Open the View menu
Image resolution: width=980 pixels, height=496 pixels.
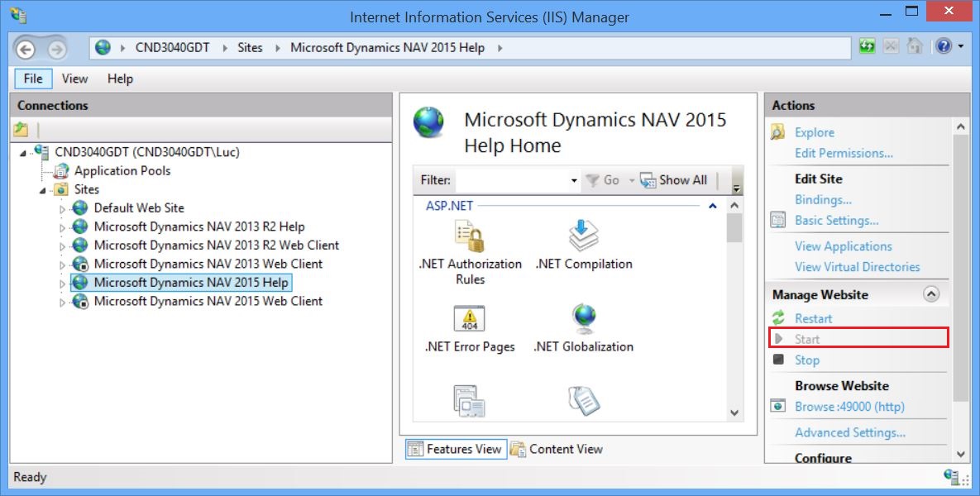point(74,79)
